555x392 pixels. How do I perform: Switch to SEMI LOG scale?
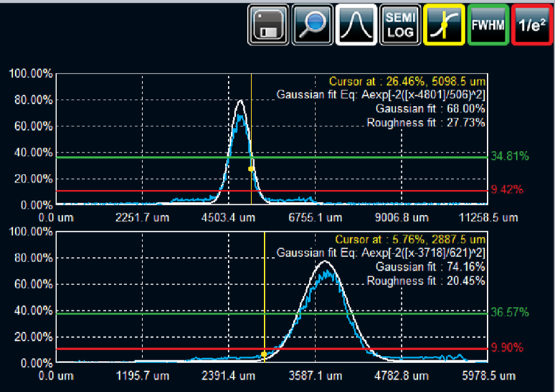(x=401, y=25)
